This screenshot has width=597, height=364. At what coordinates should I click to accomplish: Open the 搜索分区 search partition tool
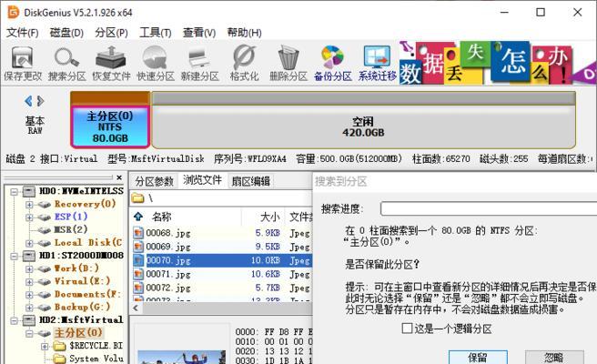click(x=66, y=63)
